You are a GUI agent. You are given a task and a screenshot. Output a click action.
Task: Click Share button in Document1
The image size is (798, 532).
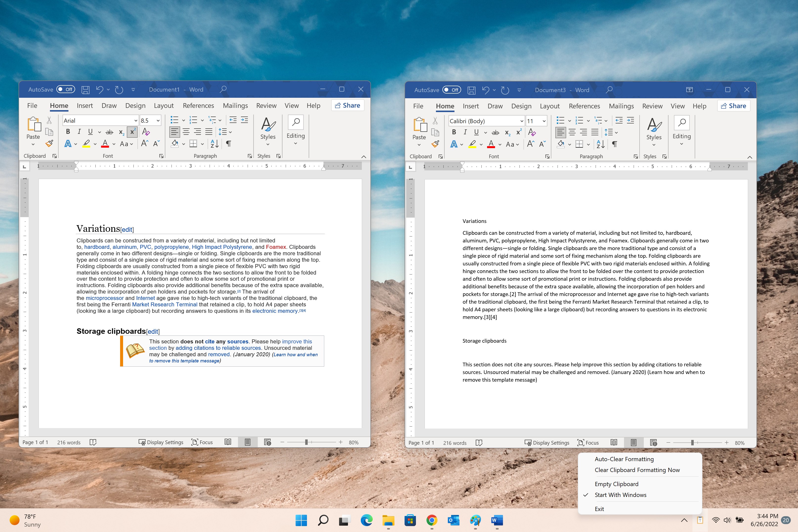pos(348,105)
